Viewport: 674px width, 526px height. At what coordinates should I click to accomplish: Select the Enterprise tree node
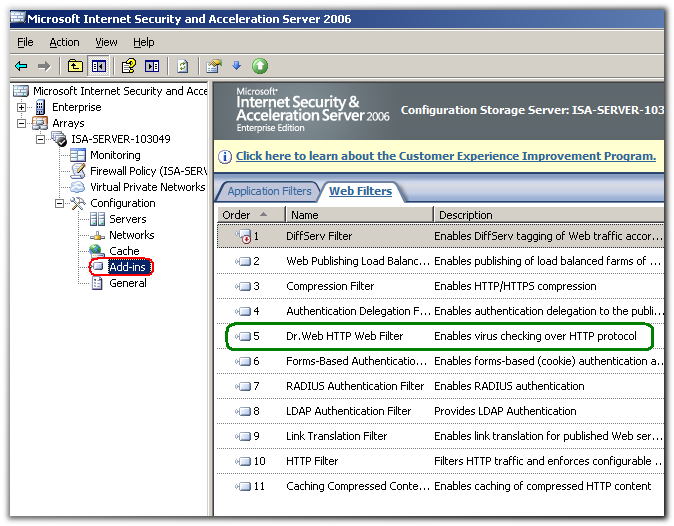(x=77, y=107)
